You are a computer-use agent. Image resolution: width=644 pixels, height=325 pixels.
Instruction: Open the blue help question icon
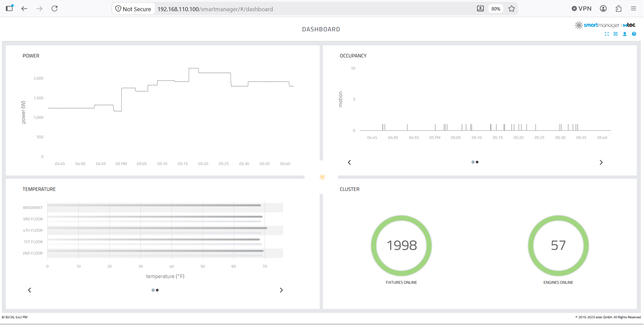(634, 34)
